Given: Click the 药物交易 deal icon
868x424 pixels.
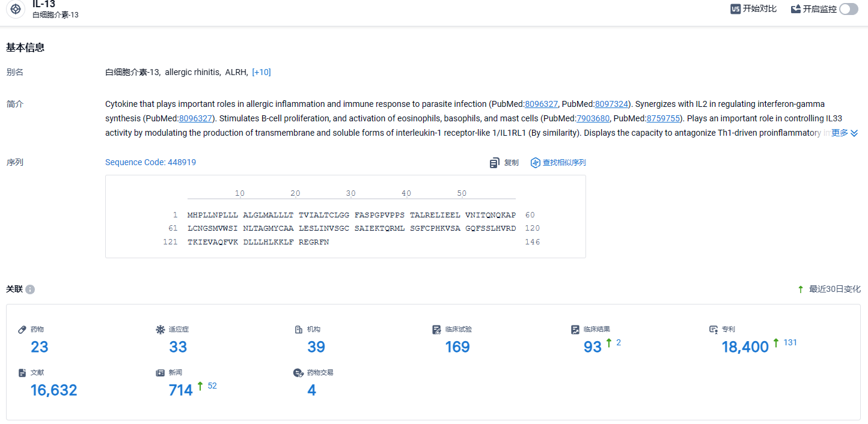Looking at the screenshot, I should (x=298, y=373).
